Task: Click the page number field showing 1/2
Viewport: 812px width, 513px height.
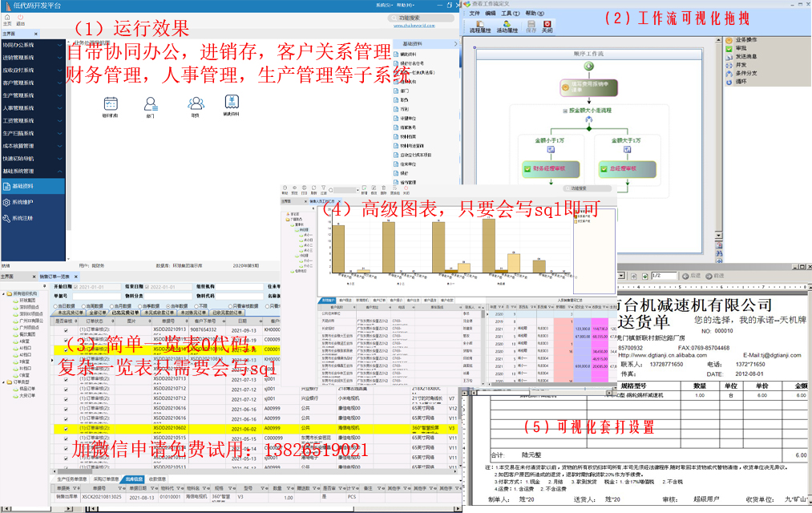Action: click(x=665, y=276)
